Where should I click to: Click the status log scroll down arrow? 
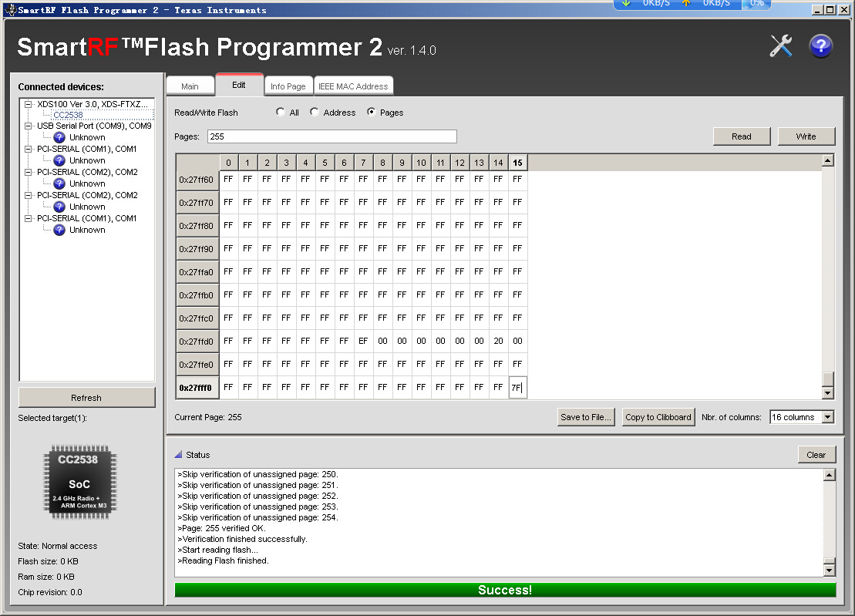829,571
